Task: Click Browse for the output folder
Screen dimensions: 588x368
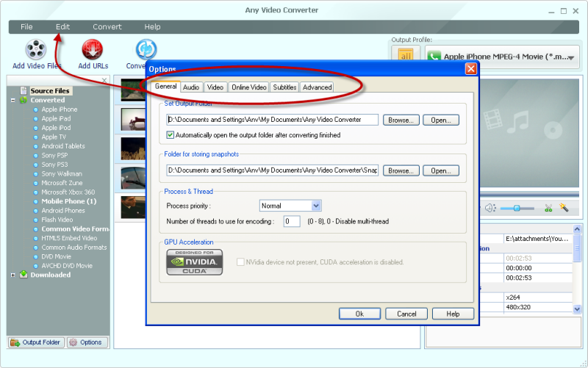Action: pyautogui.click(x=401, y=120)
